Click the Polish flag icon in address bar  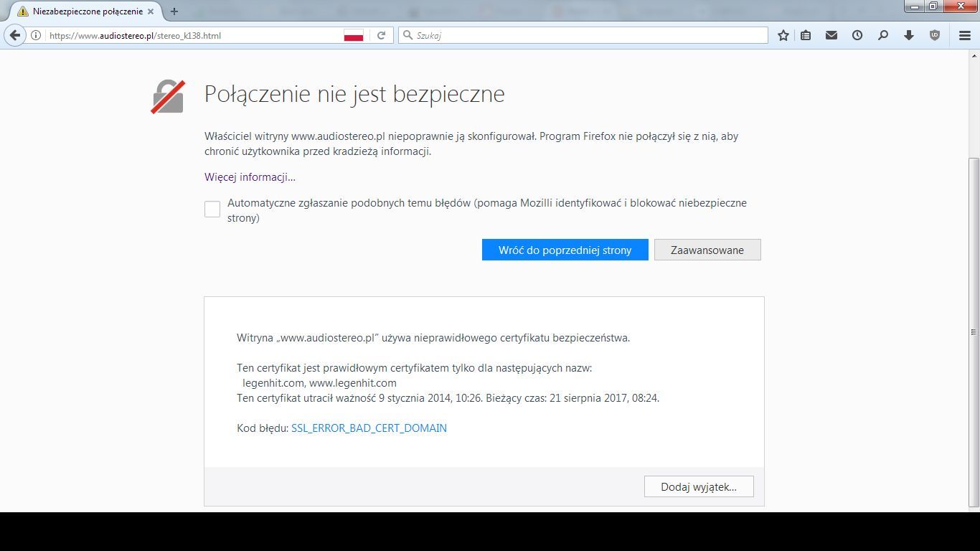353,35
